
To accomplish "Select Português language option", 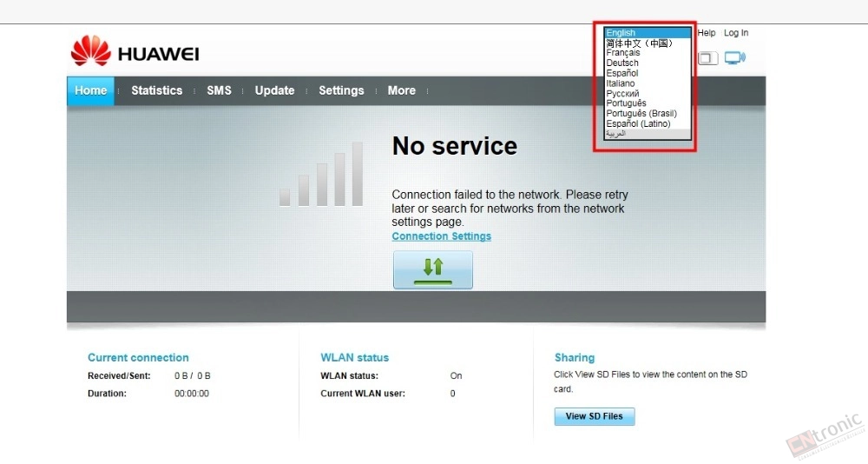I will [x=648, y=103].
